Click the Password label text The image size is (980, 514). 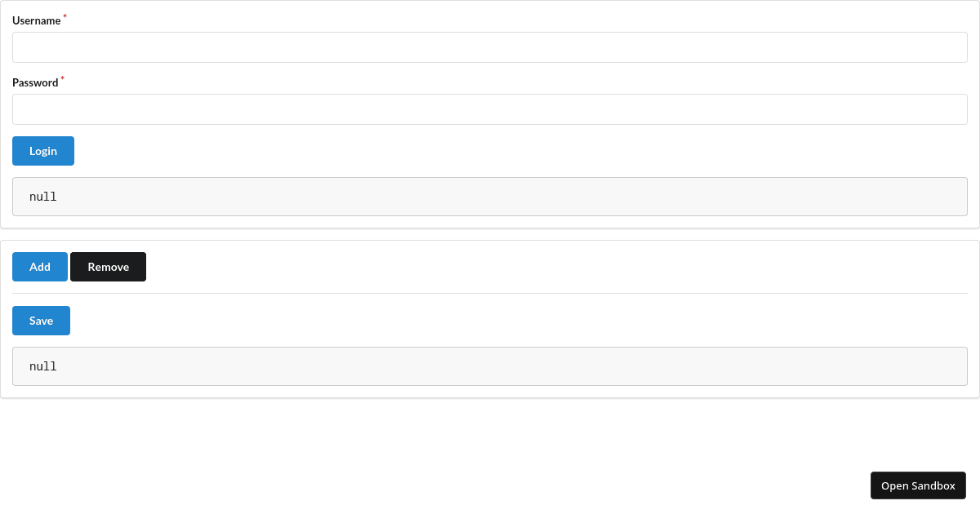click(33, 82)
